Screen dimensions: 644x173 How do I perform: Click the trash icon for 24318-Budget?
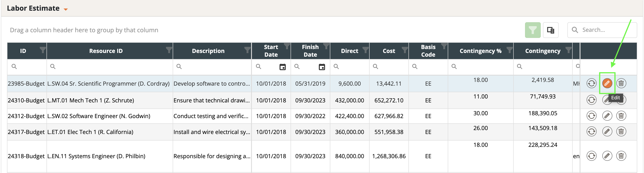tap(621, 156)
